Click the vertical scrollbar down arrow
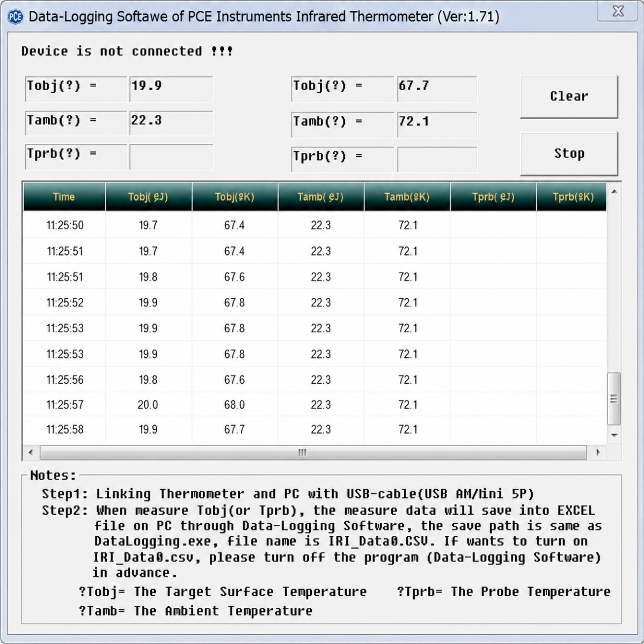Image resolution: width=644 pixels, height=644 pixels. tap(614, 435)
